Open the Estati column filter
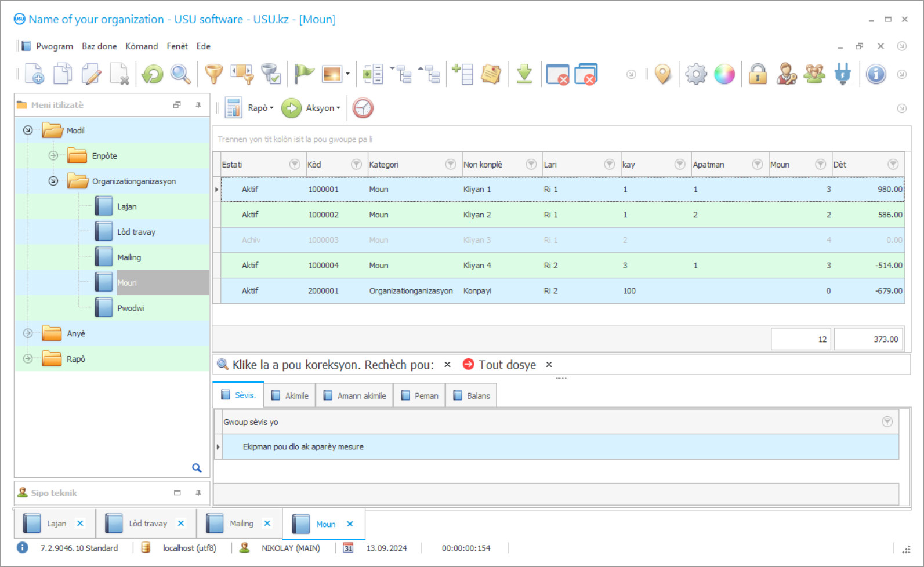The image size is (924, 567). tap(295, 165)
